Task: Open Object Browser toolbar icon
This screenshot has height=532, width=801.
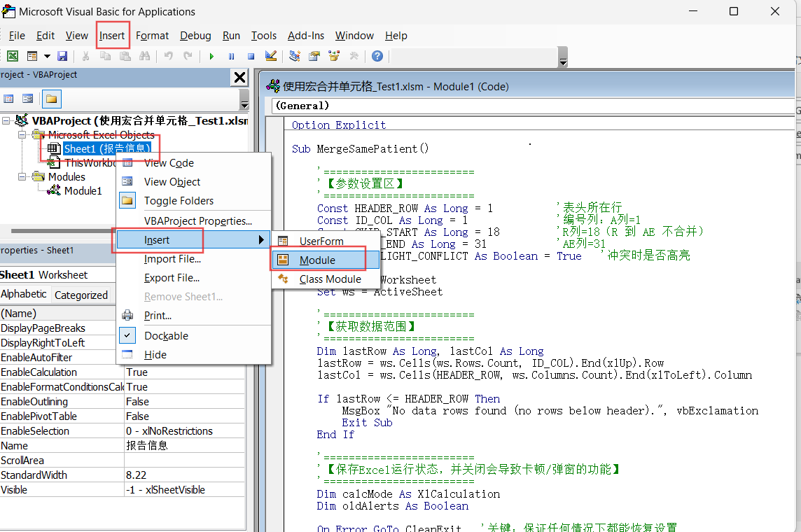Action: [334, 56]
